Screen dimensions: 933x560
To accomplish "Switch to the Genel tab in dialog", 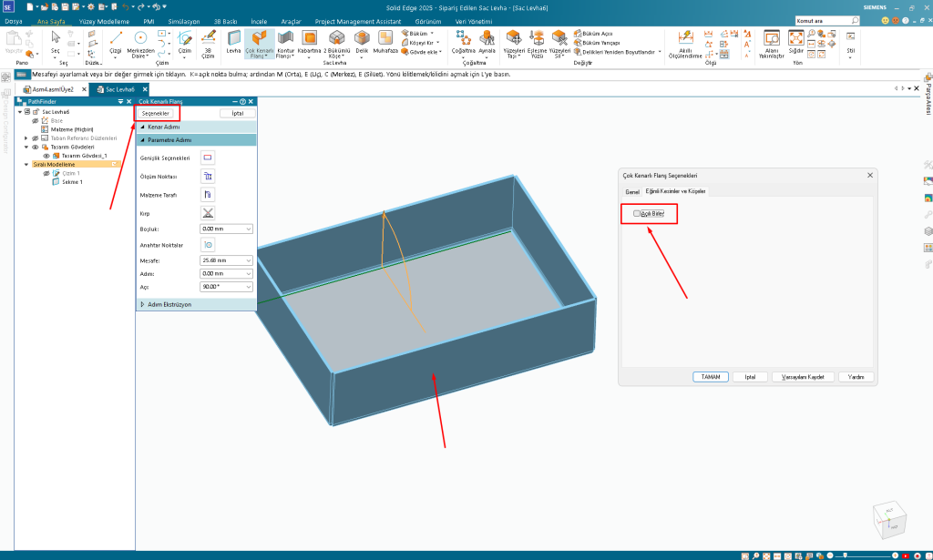I will point(632,191).
